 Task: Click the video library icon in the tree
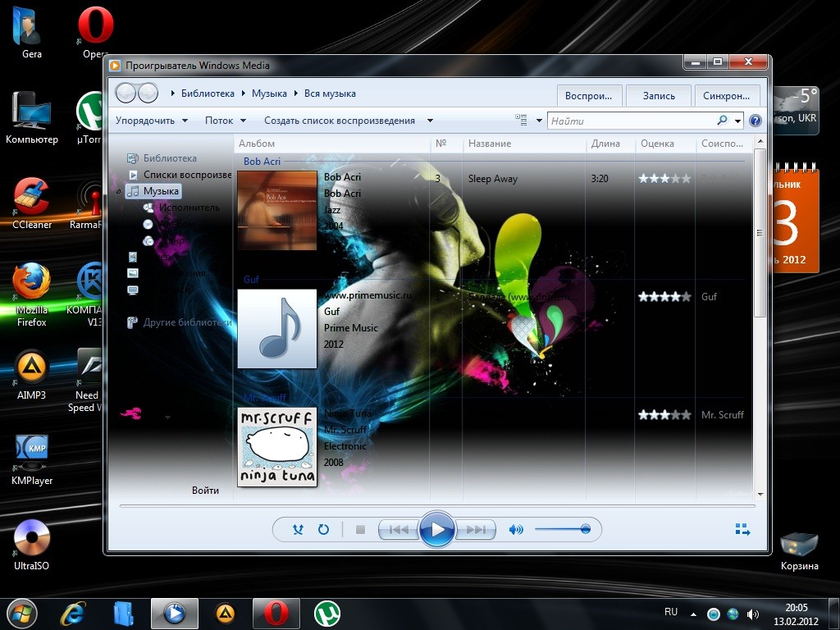click(x=132, y=257)
